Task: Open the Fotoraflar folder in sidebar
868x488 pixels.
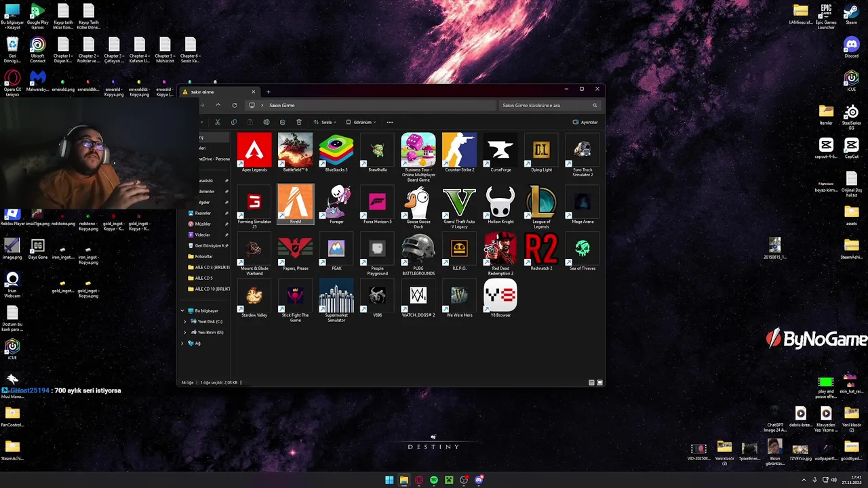Action: pyautogui.click(x=203, y=256)
